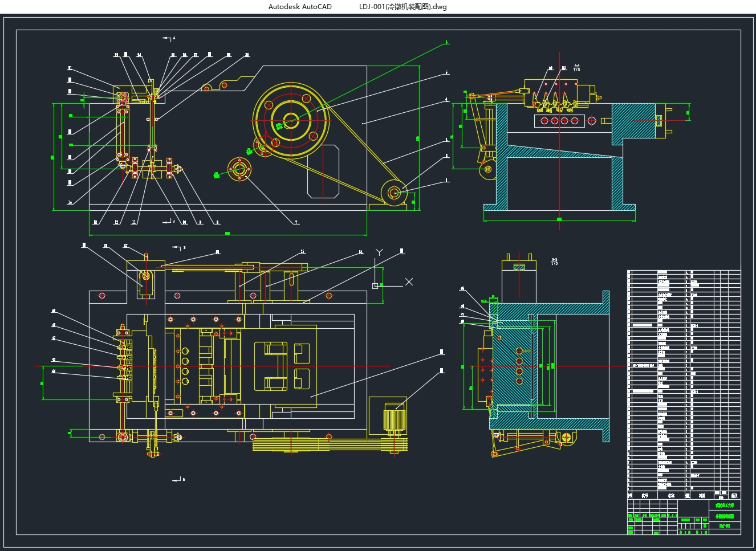Click part balloon number 11 label
The height and width of the screenshot is (551, 756).
click(134, 222)
